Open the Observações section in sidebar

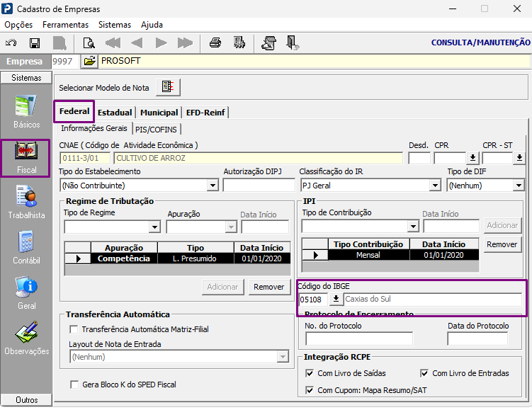26,338
